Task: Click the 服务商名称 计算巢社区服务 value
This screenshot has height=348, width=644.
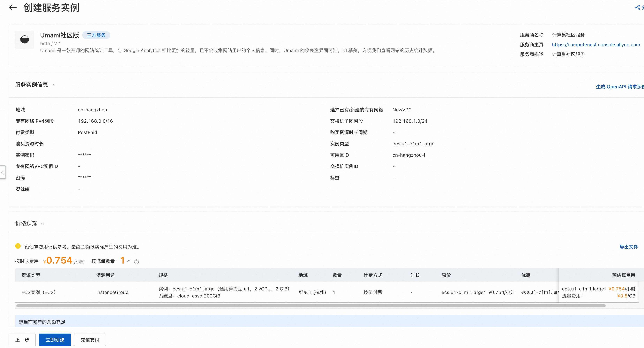Action: pyautogui.click(x=568, y=35)
